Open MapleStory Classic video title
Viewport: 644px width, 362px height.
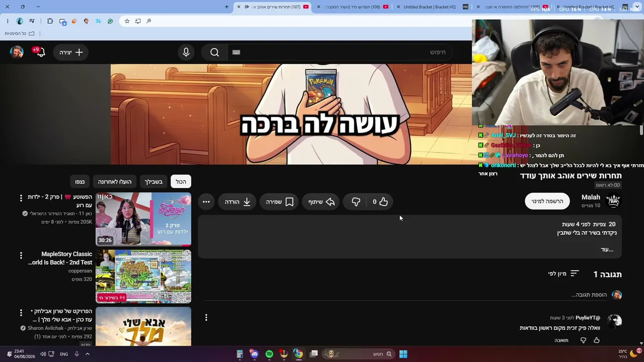click(60, 258)
